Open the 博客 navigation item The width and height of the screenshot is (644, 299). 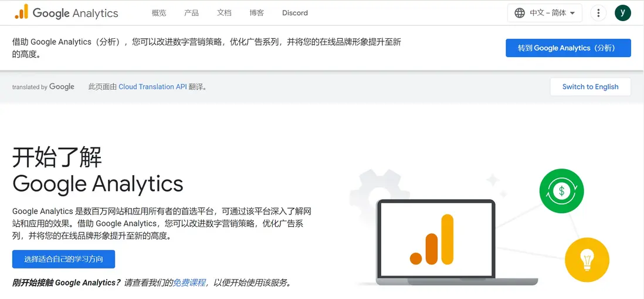[x=257, y=13]
